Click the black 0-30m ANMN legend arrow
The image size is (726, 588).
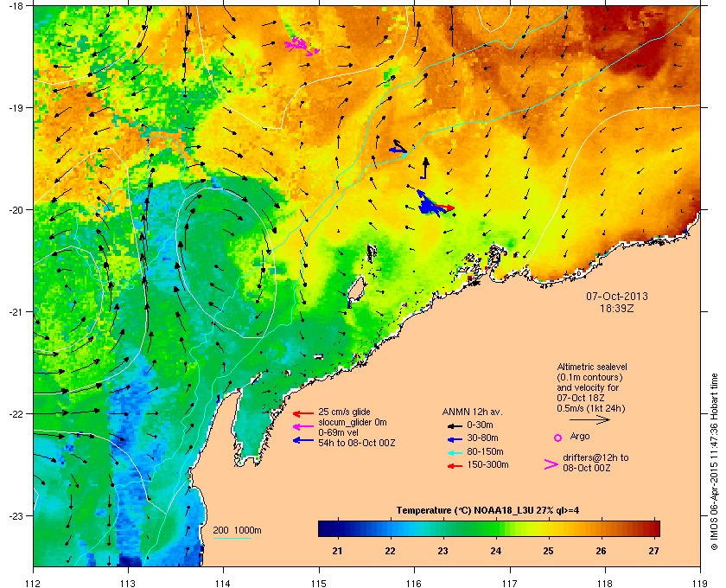[x=455, y=425]
